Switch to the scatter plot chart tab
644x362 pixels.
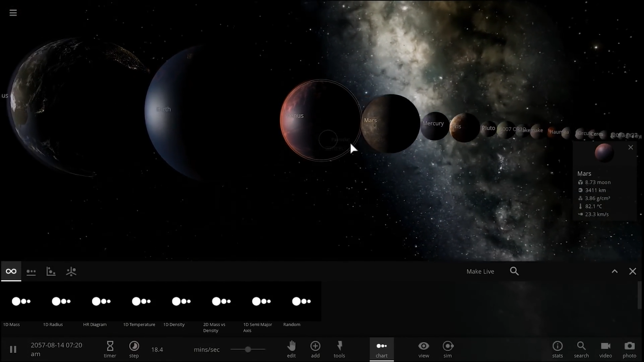pos(51,271)
